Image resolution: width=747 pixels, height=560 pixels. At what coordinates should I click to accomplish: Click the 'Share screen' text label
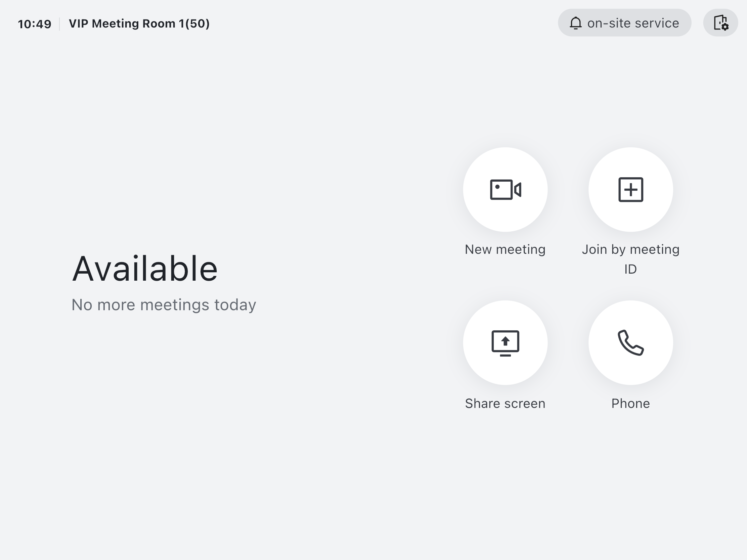tap(505, 403)
